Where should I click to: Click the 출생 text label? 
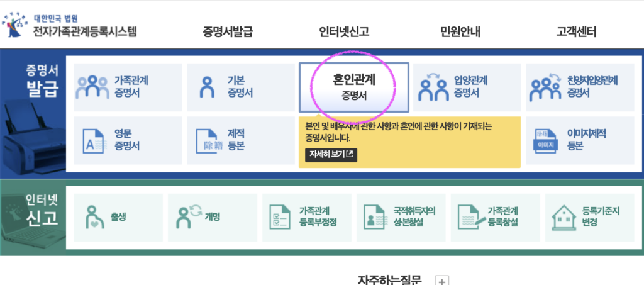tap(118, 217)
